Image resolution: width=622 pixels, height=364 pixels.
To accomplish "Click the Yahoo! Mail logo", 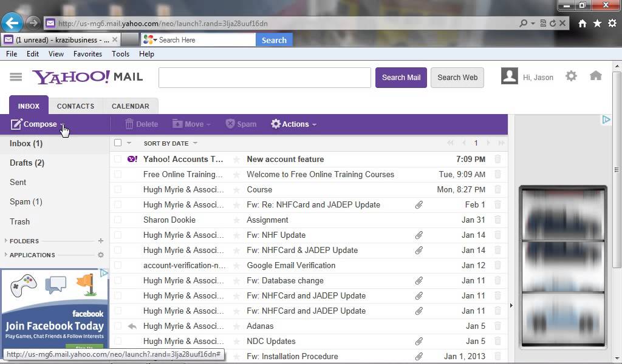I will point(87,77).
